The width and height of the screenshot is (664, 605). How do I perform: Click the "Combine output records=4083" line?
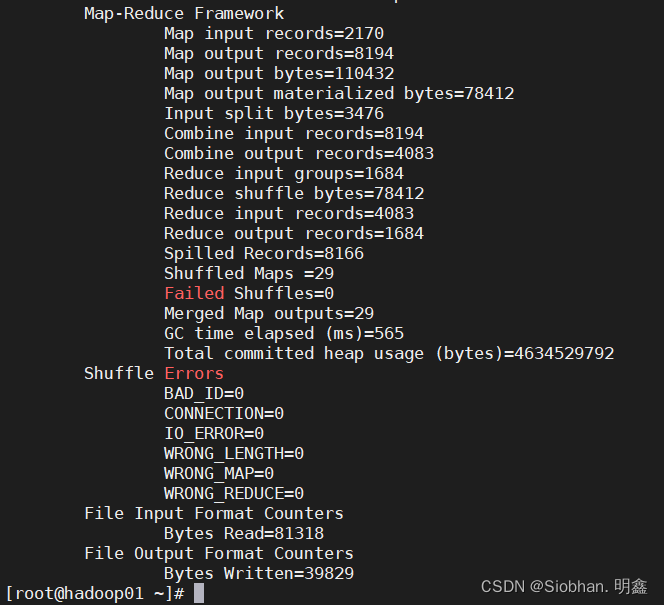pyautogui.click(x=298, y=154)
